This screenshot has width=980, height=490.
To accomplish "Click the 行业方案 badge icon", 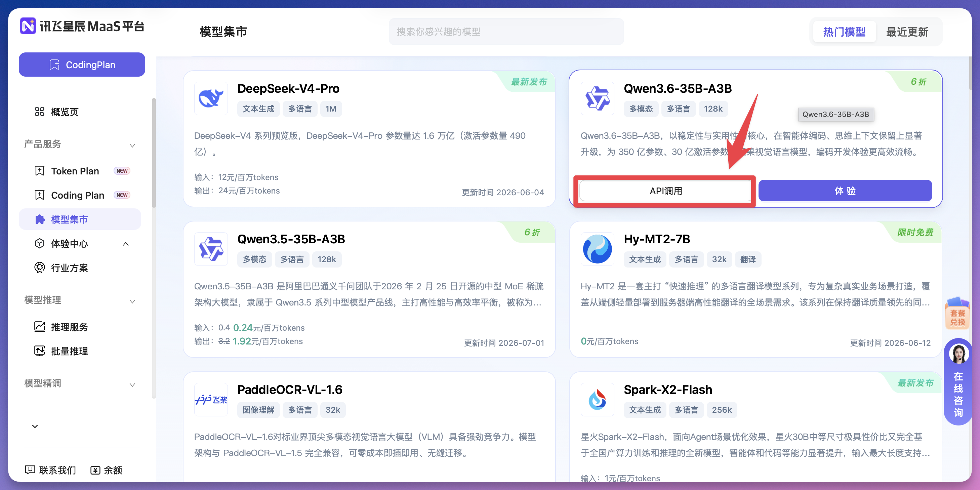I will pyautogui.click(x=40, y=268).
